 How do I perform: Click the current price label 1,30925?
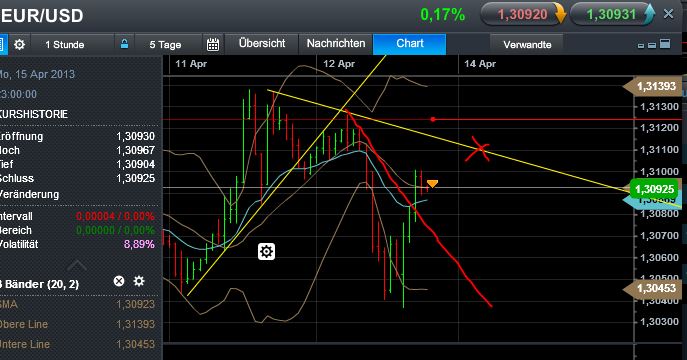[x=654, y=189]
